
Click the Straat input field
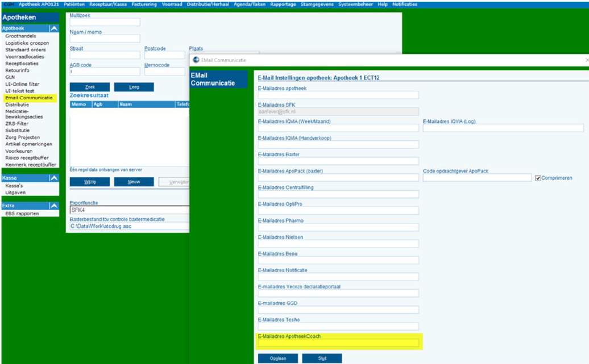pos(105,55)
